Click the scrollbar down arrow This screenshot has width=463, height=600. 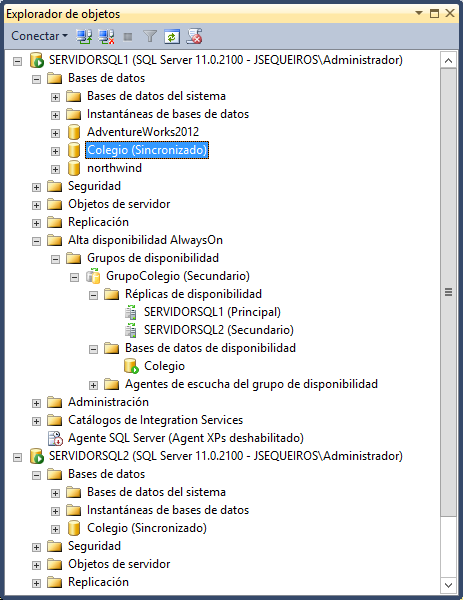click(448, 585)
